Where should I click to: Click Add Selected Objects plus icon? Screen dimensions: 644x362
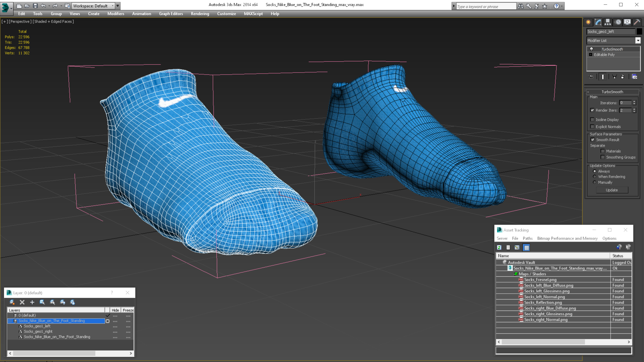pos(32,302)
